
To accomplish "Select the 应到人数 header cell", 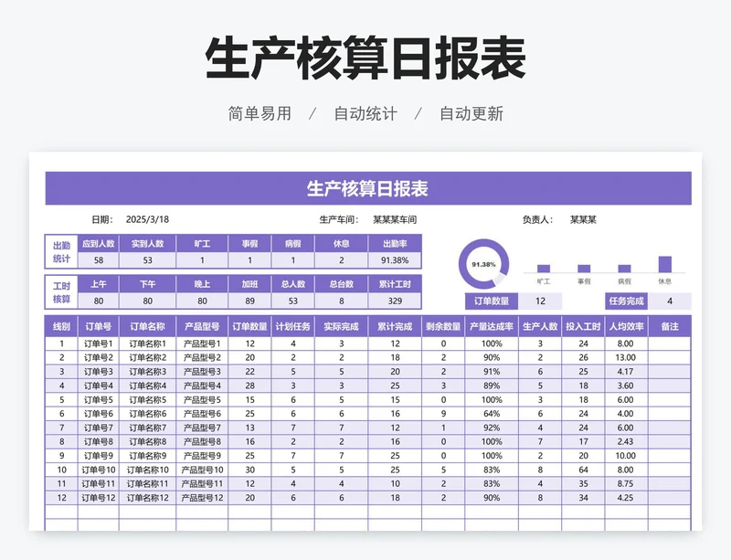I will (99, 244).
